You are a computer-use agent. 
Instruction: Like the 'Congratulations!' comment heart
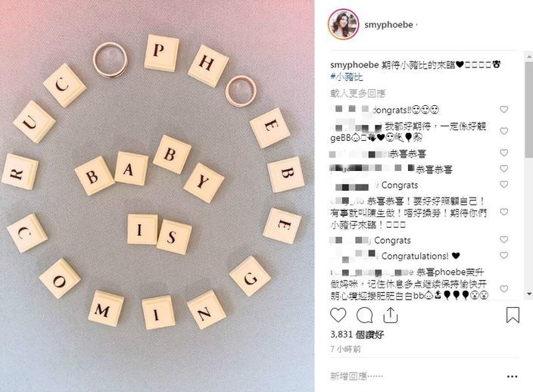(503, 256)
